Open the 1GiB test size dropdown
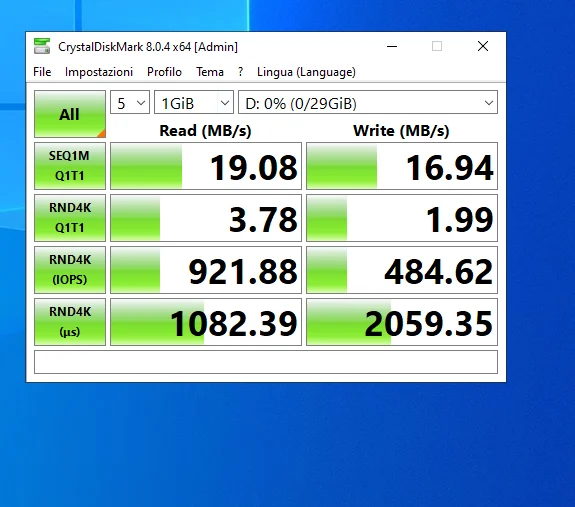 (x=194, y=102)
